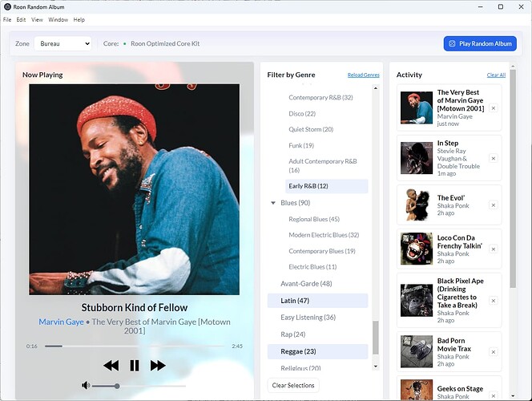
Task: Skip to the next track
Action: (x=158, y=366)
